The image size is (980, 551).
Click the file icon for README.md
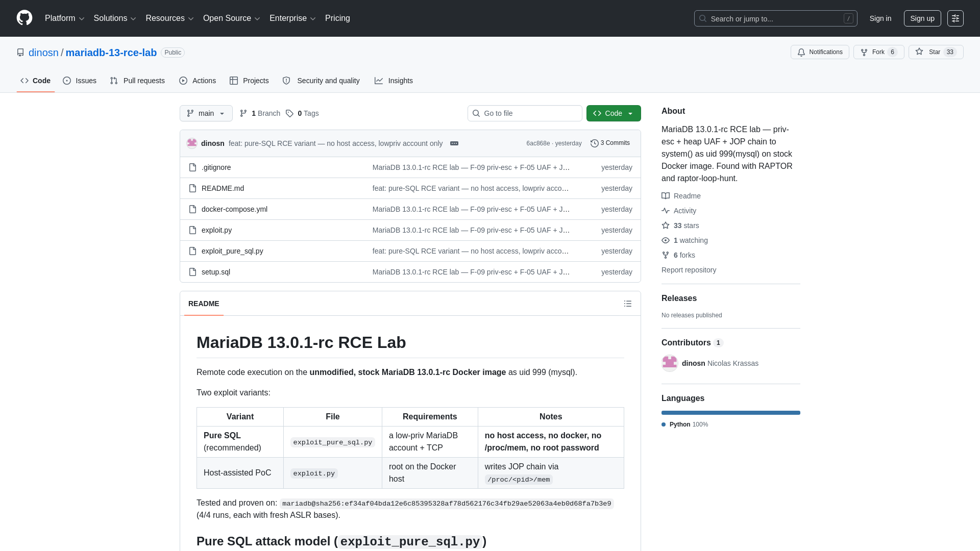coord(192,188)
